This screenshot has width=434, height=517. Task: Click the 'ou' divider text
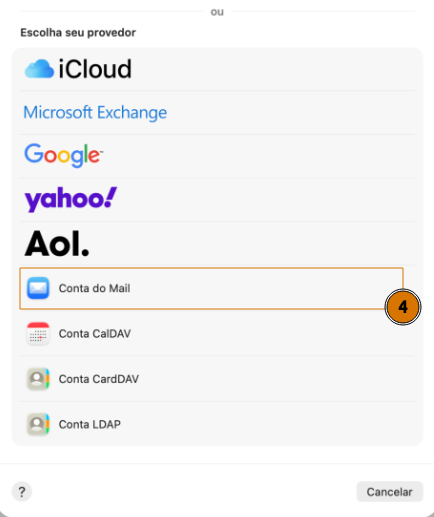coord(217,12)
